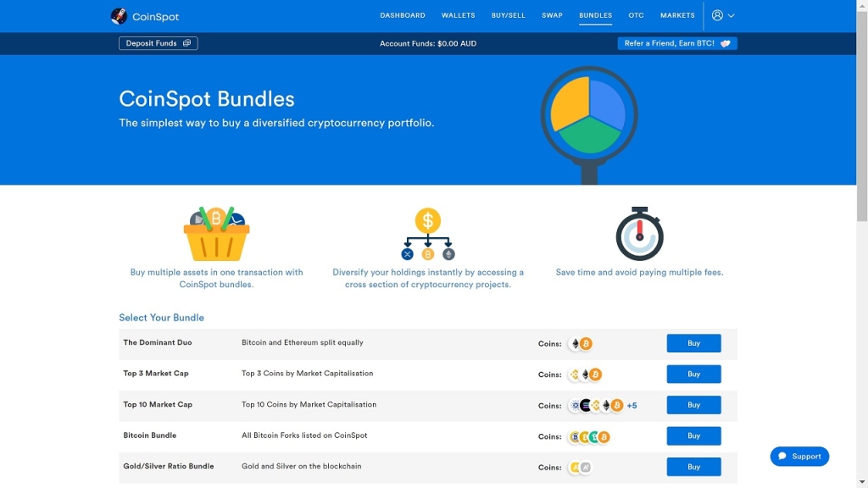Image resolution: width=868 pixels, height=488 pixels.
Task: Click green Bitcoin fork icon in Bitcoin Bundle row
Action: (594, 437)
